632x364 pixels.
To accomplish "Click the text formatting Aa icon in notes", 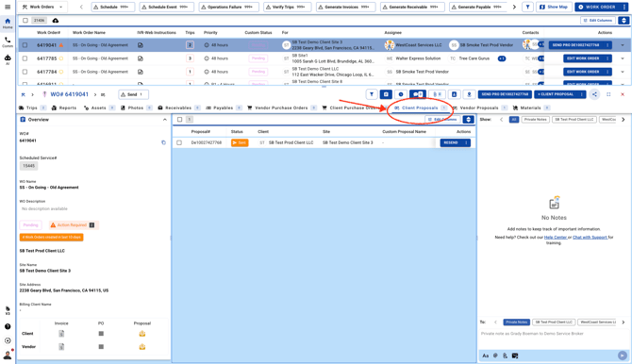I will pos(485,356).
